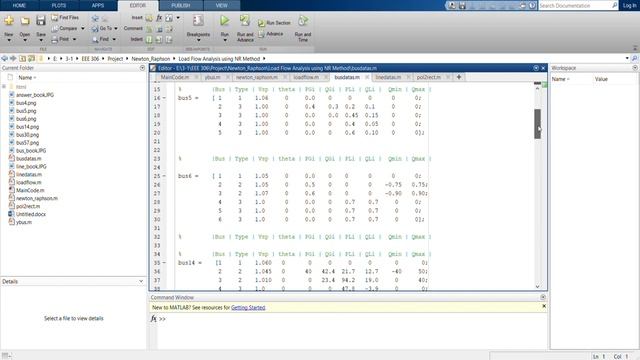Expand the Compare dropdown arrow
640x360 pixels.
[82, 29]
